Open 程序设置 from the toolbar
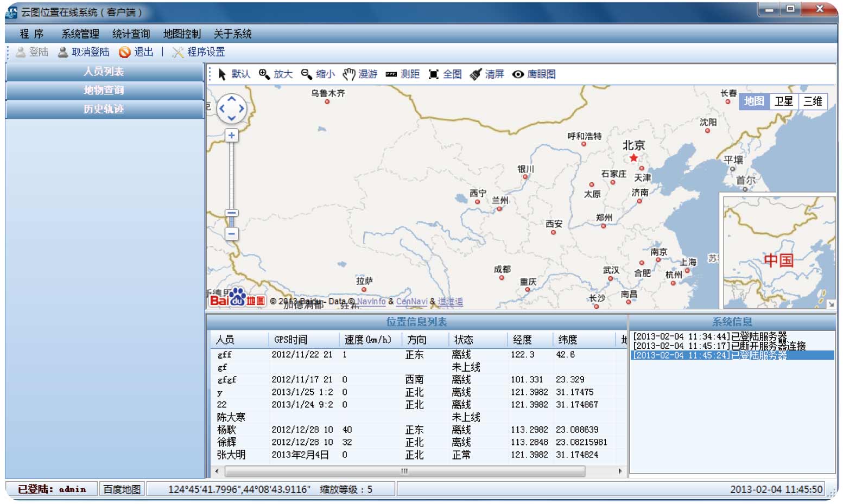Image resolution: width=843 pixels, height=504 pixels. (199, 52)
